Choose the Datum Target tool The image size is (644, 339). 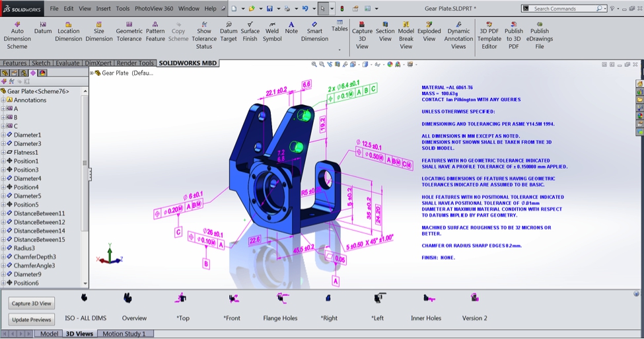tap(229, 34)
